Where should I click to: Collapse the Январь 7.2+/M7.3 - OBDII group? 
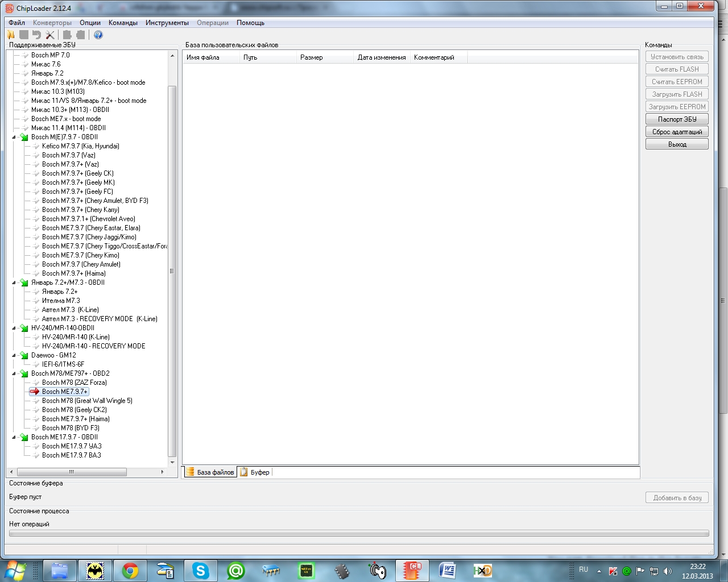pos(14,282)
